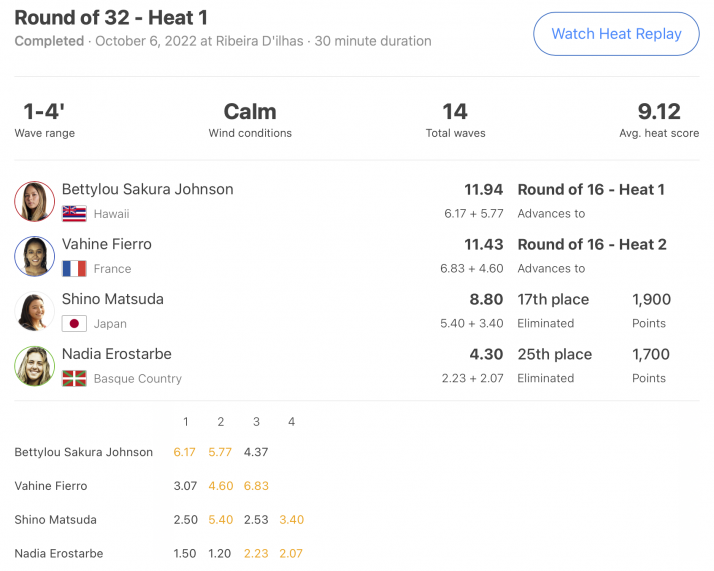The width and height of the screenshot is (714, 571).
Task: Go to Round of 16 - Heat 1
Action: pyautogui.click(x=591, y=189)
